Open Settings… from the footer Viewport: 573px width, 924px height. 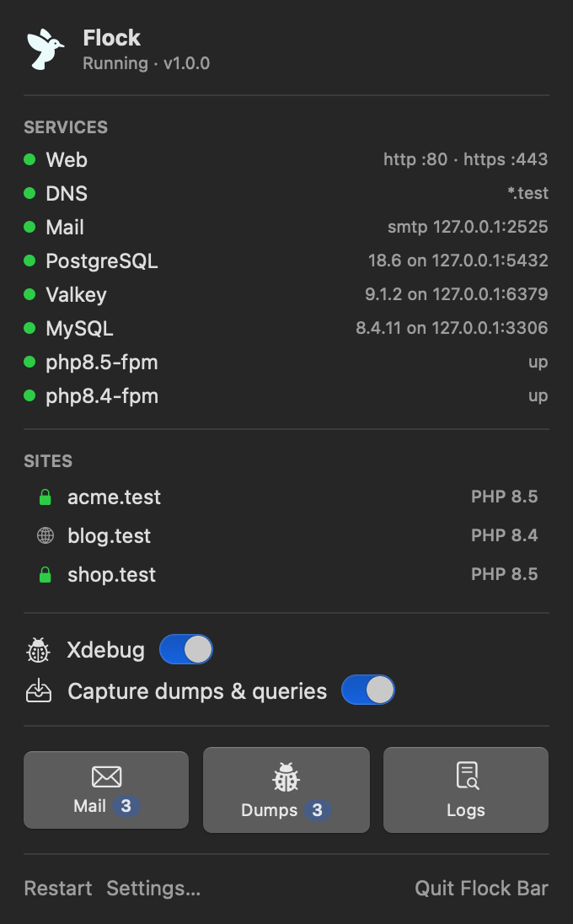[x=153, y=888]
